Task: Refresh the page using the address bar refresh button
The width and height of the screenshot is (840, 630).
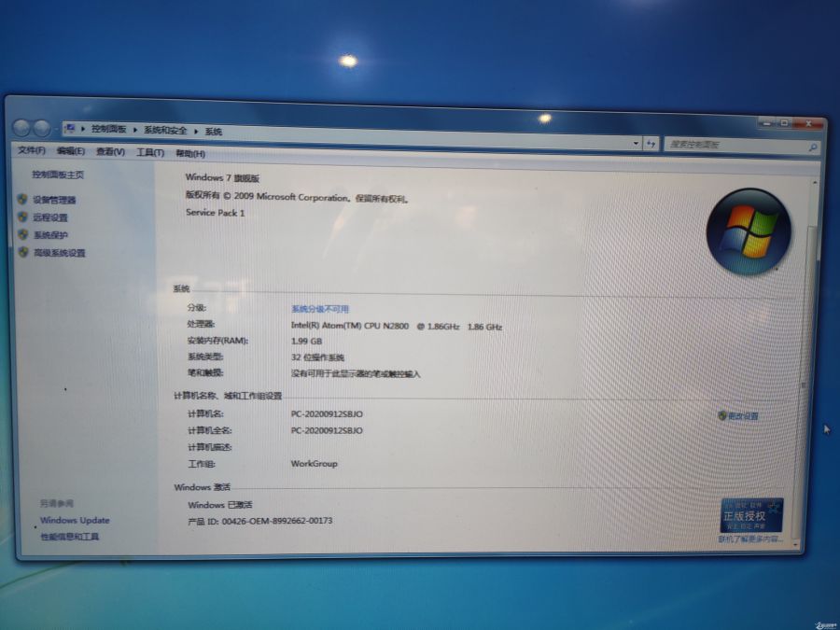Action: click(x=651, y=144)
